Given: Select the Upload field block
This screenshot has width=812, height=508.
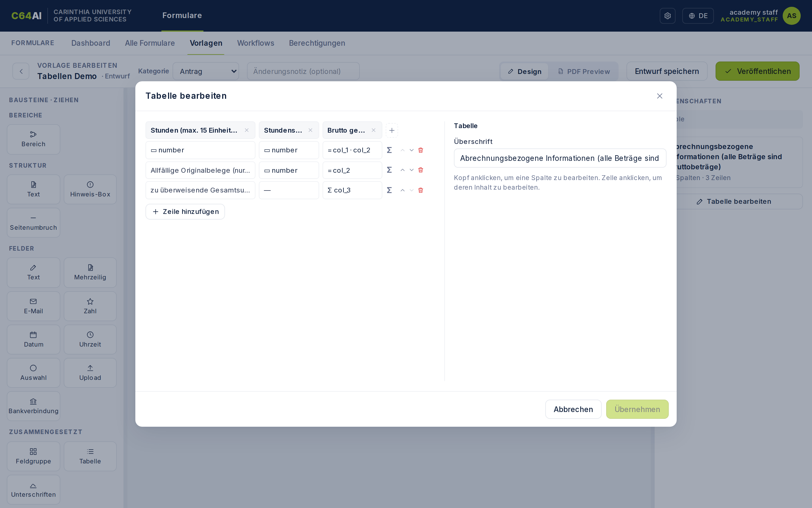Looking at the screenshot, I should (x=90, y=373).
